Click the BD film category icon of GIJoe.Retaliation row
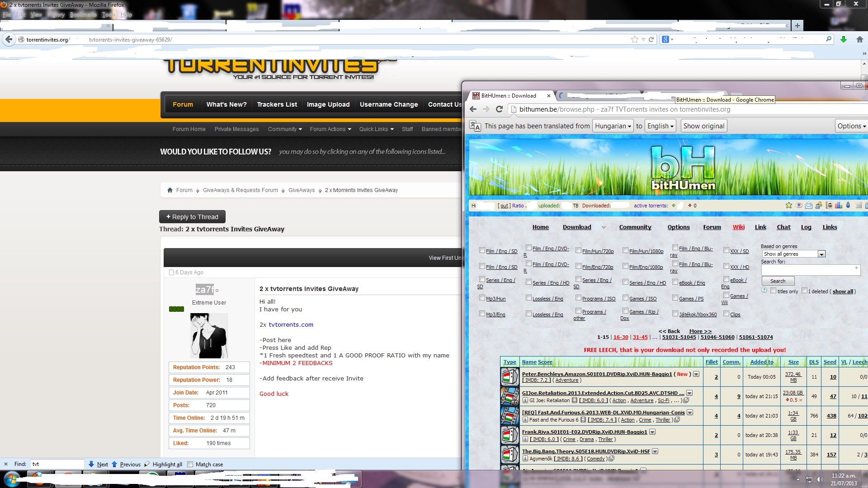Screen dimensions: 868x488 pyautogui.click(x=510, y=396)
